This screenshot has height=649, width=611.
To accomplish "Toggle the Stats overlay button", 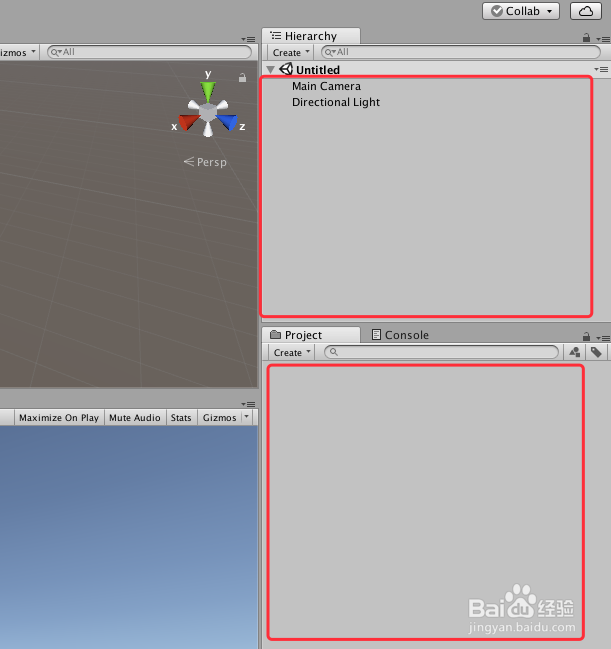I will [x=181, y=418].
